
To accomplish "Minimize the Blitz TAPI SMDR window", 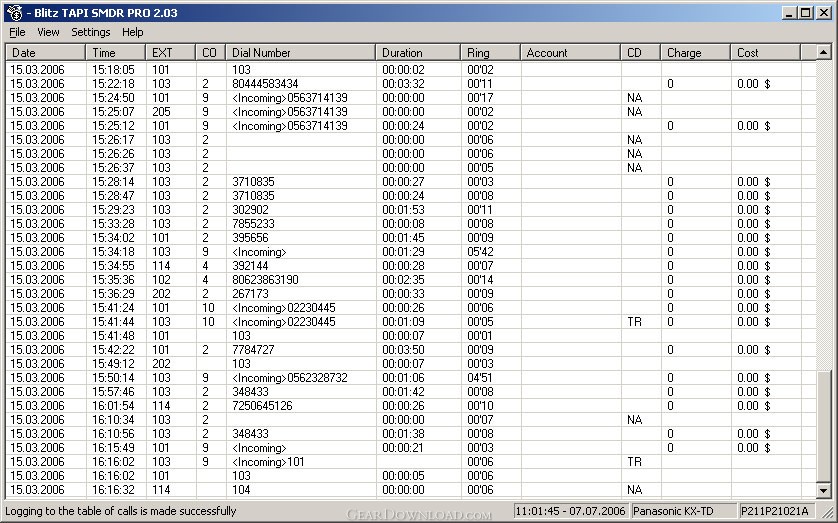I will (x=789, y=13).
